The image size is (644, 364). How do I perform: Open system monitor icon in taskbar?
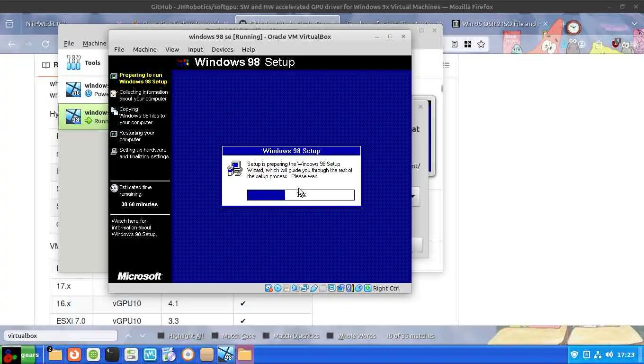(x=150, y=355)
